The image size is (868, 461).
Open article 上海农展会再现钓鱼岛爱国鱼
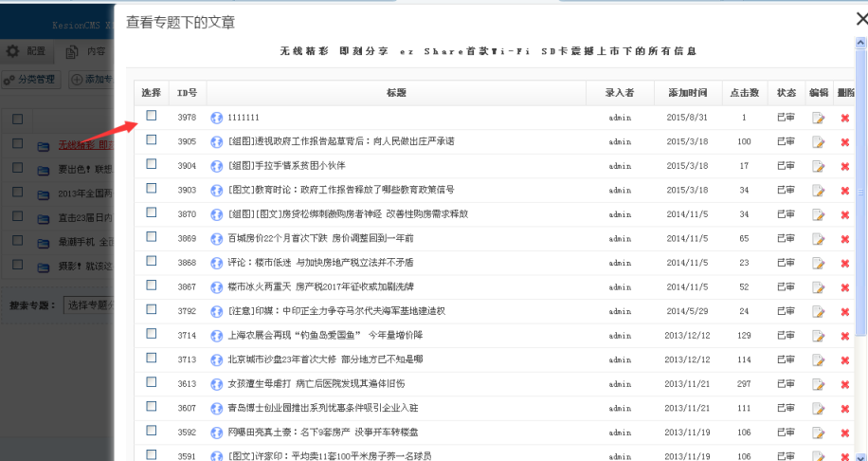click(x=324, y=336)
